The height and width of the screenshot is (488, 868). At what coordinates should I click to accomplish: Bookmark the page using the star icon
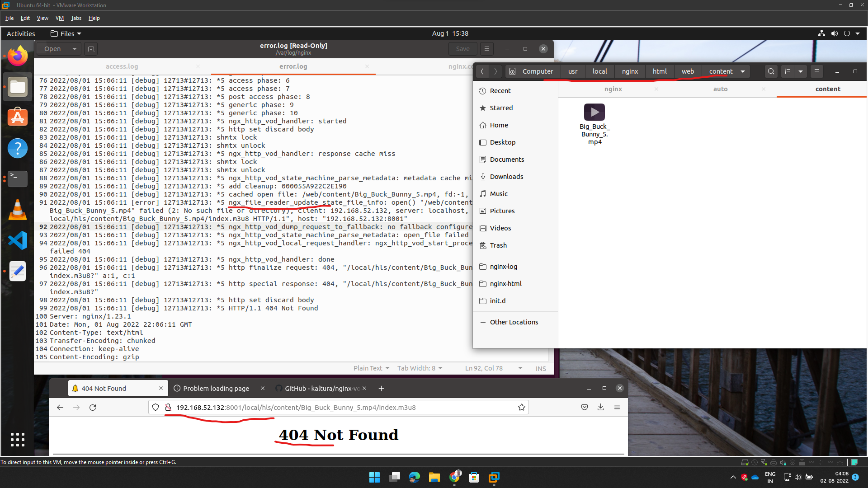click(x=521, y=407)
